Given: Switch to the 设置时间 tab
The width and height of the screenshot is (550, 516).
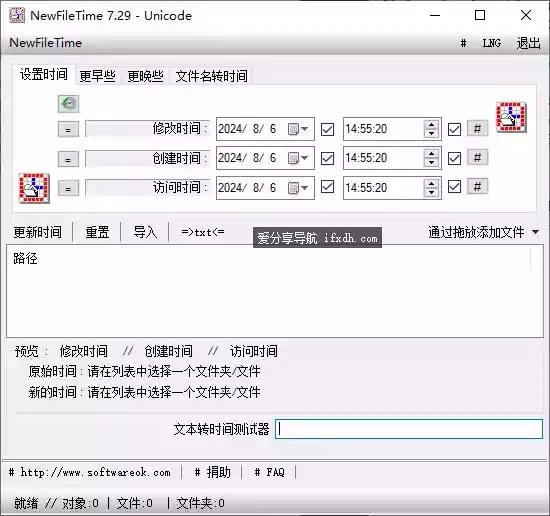Looking at the screenshot, I should click(x=44, y=74).
